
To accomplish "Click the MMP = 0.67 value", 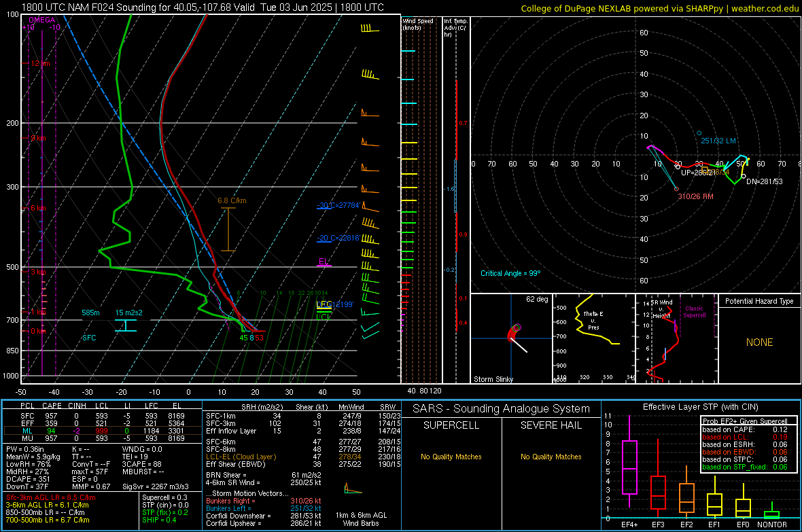I will pos(91,486).
